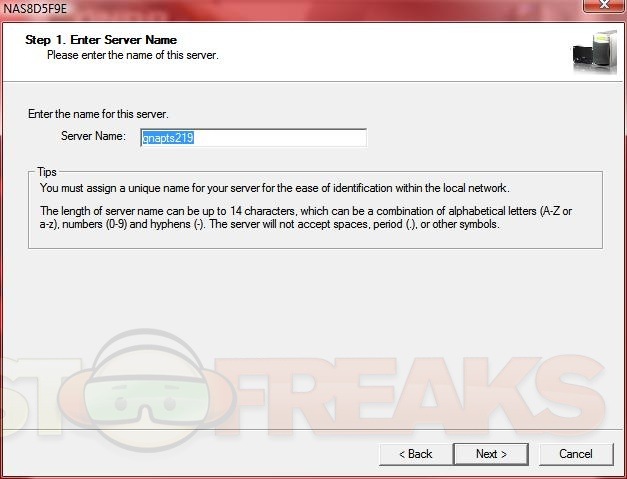
Task: Click empty space right of qnapts219 in field
Action: (x=280, y=138)
